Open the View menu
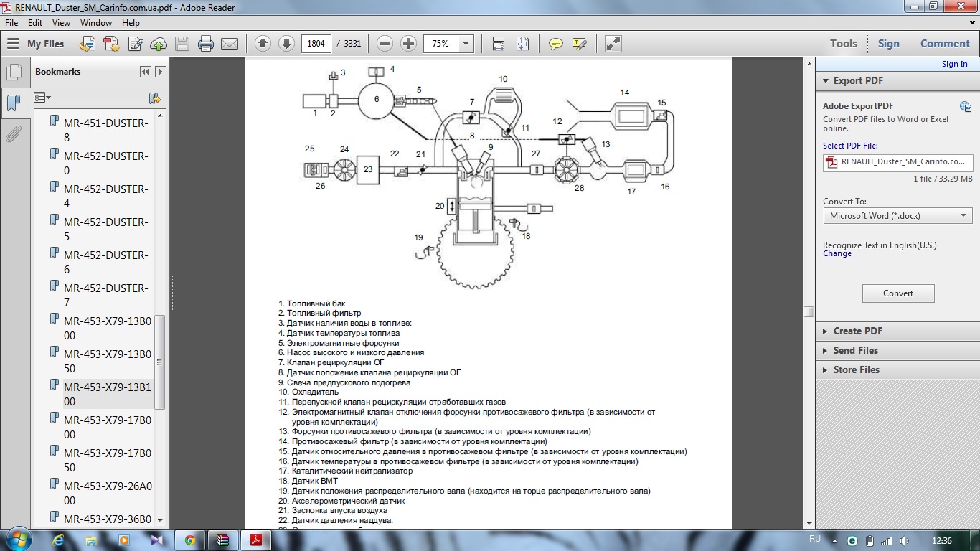 tap(61, 23)
